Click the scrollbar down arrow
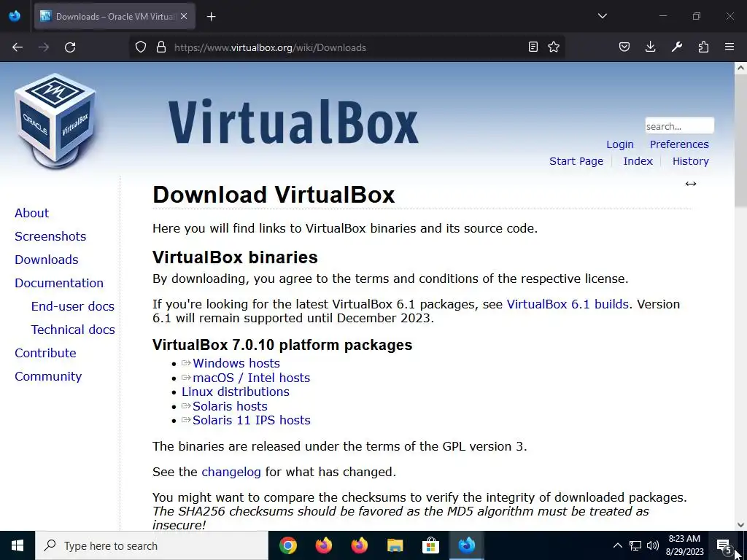This screenshot has height=560, width=747. [740, 525]
